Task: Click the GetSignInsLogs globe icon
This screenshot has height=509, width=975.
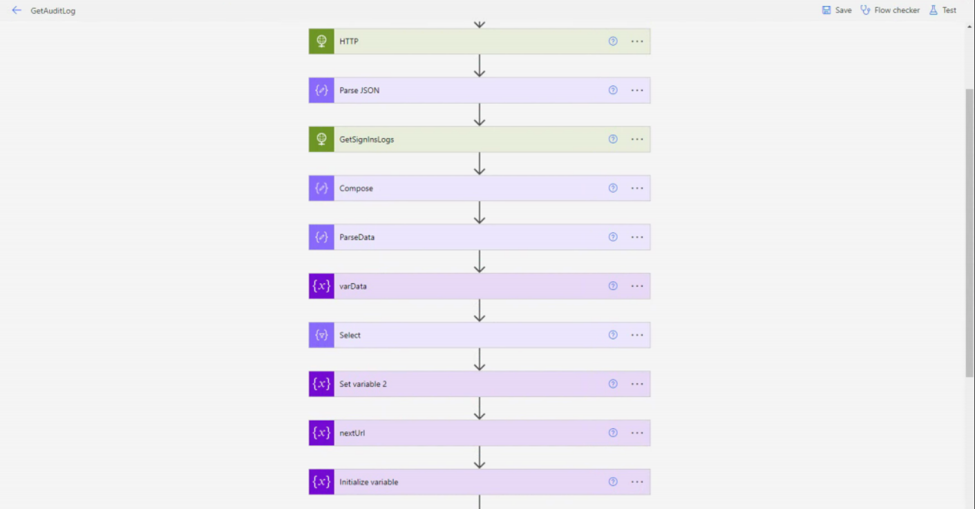Action: click(x=321, y=139)
